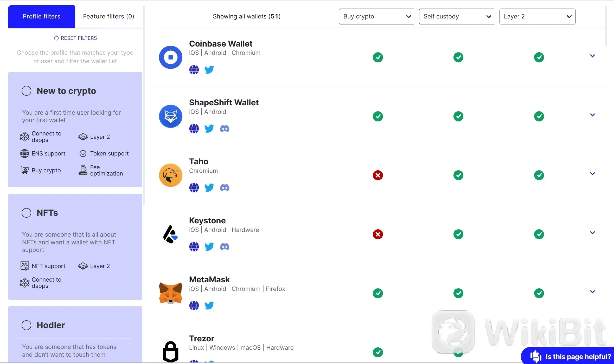Click Taho's red Buy crypto cross icon
Viewport: 614px width, 364px height.
(x=378, y=175)
